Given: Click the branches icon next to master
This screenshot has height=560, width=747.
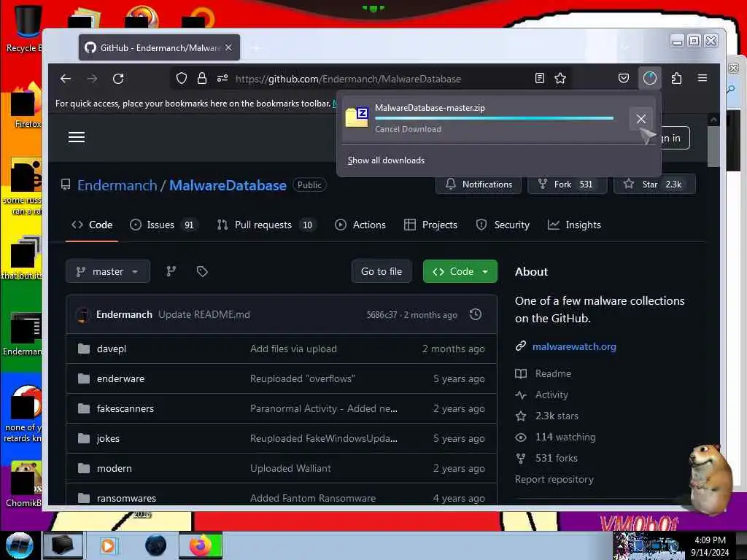Looking at the screenshot, I should (x=171, y=271).
